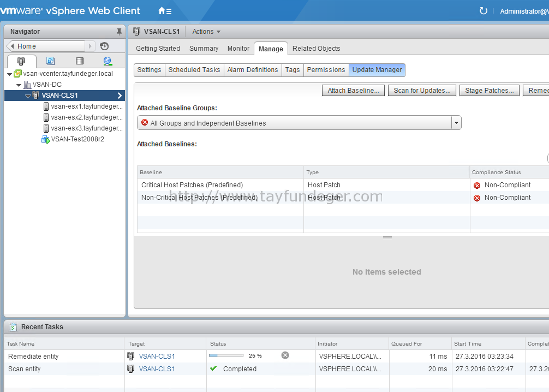The height and width of the screenshot is (392, 549).
Task: Select vsan-esx1.tayfundeger host in tree
Action: [x=87, y=106]
